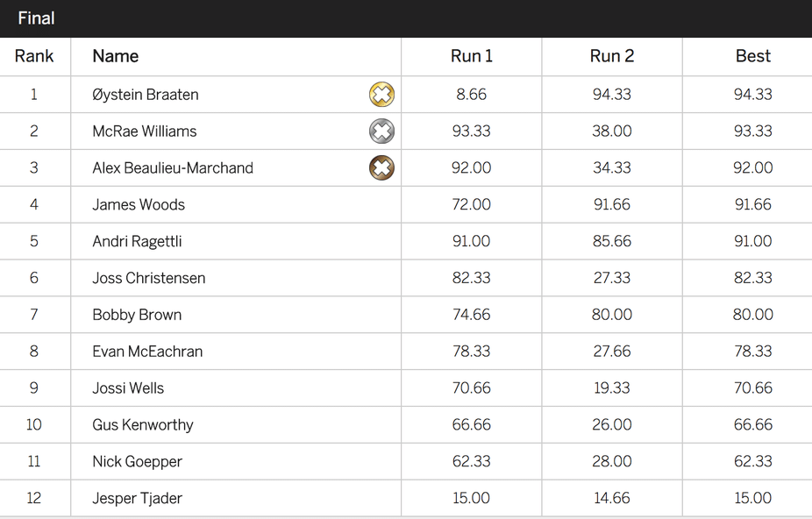Screen dimensions: 812x519
Task: Click Øystein Braaten's Run 2 score 94.33
Action: pyautogui.click(x=612, y=95)
